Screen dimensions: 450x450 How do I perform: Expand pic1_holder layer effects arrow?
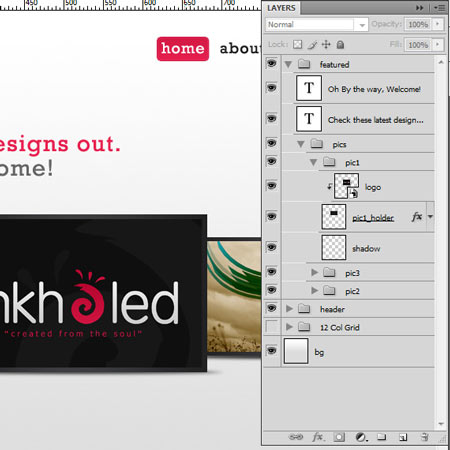point(430,217)
